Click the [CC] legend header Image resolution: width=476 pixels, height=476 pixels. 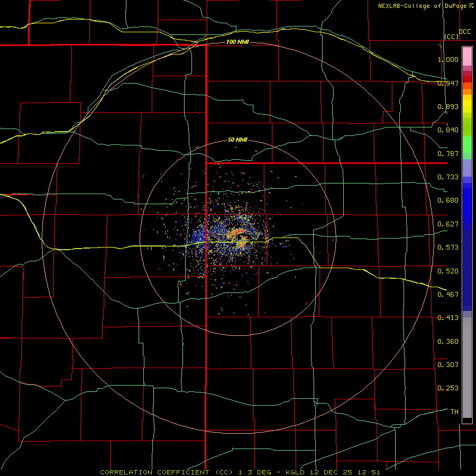(x=452, y=36)
